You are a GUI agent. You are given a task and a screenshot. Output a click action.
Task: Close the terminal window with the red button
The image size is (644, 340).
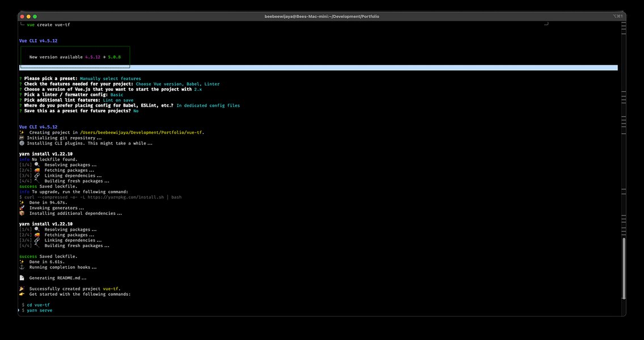(22, 16)
